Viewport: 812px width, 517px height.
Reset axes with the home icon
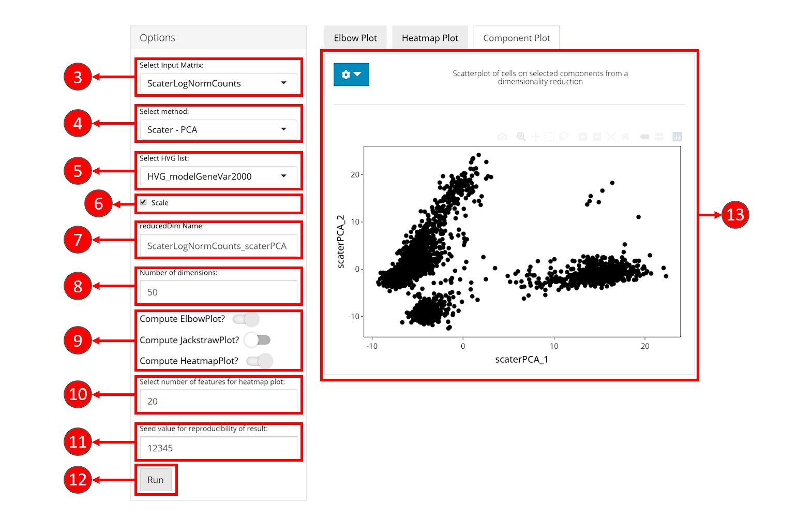(625, 137)
